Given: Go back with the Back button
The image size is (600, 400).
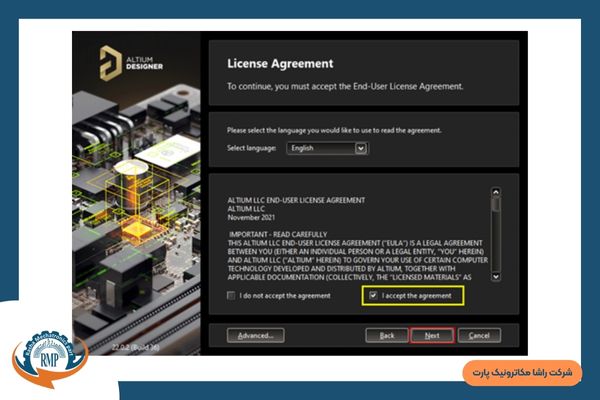Looking at the screenshot, I should click(x=386, y=335).
